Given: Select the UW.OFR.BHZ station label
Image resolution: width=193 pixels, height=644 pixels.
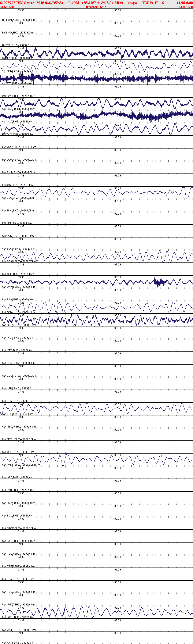Looking at the screenshot, I should [18, 452].
